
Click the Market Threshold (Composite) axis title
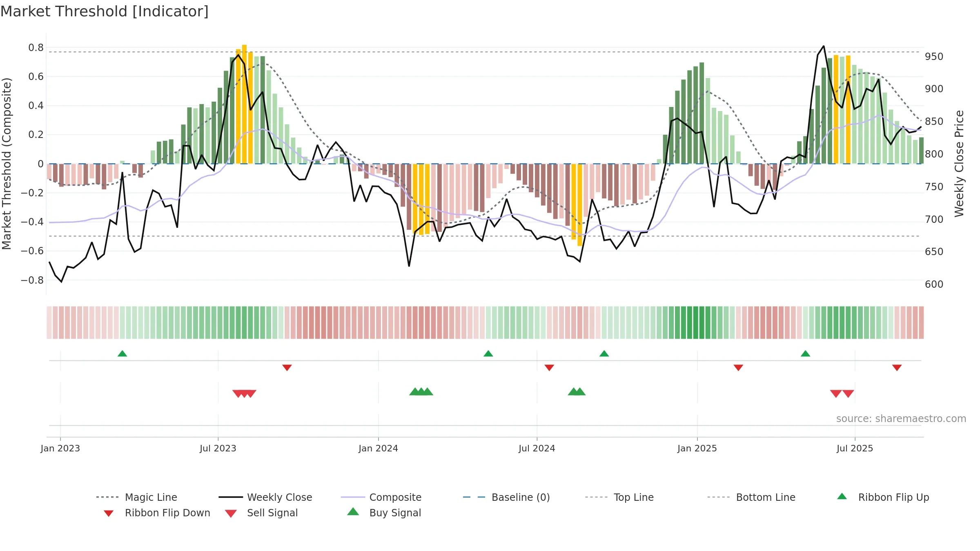[x=7, y=163]
